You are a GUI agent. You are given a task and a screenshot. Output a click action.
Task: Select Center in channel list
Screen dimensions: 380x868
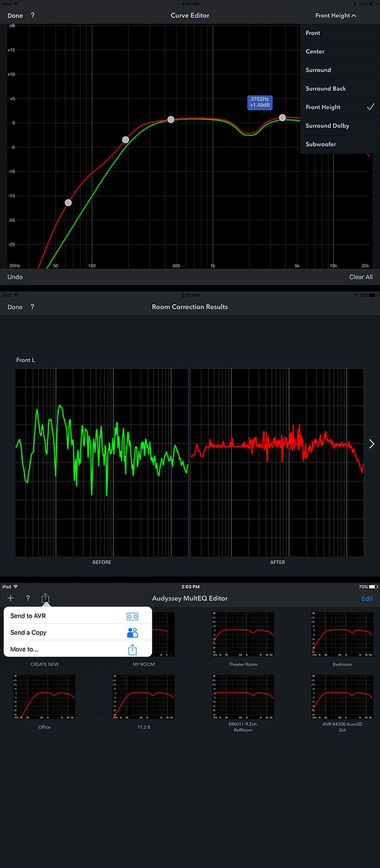pyautogui.click(x=340, y=51)
